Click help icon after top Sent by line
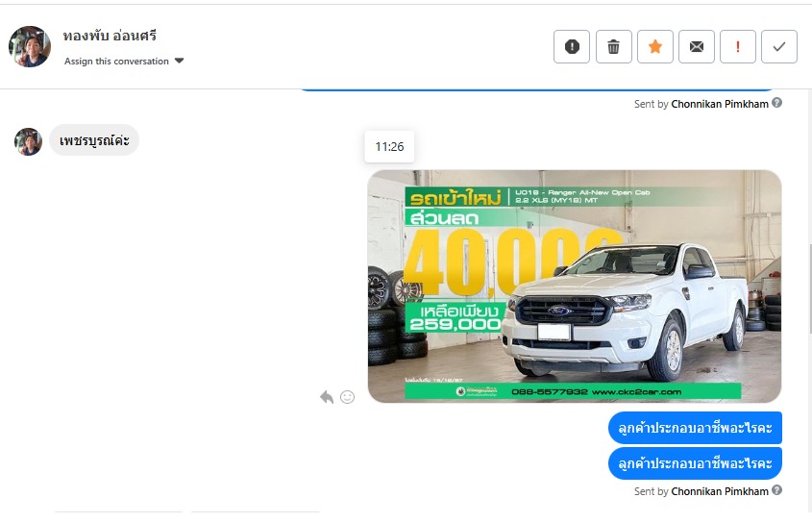The width and height of the screenshot is (812, 523). tap(776, 103)
